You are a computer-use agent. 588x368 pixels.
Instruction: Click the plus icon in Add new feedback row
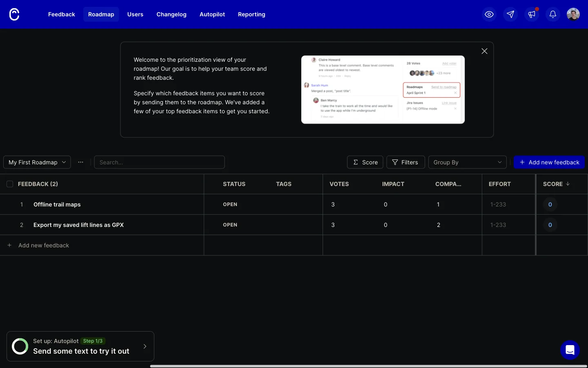point(9,245)
